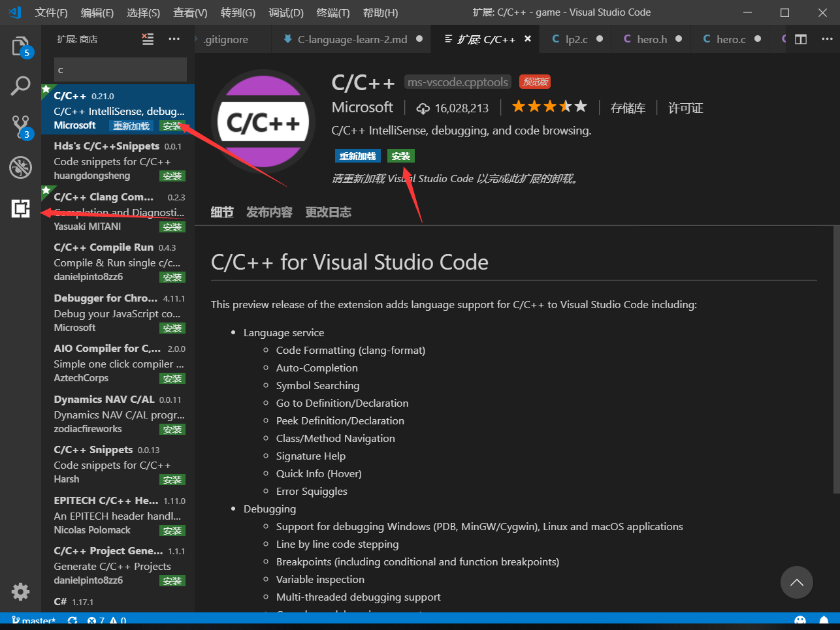This screenshot has width=840, height=630.
Task: Open extensions panel more actions ellipsis
Action: (174, 39)
